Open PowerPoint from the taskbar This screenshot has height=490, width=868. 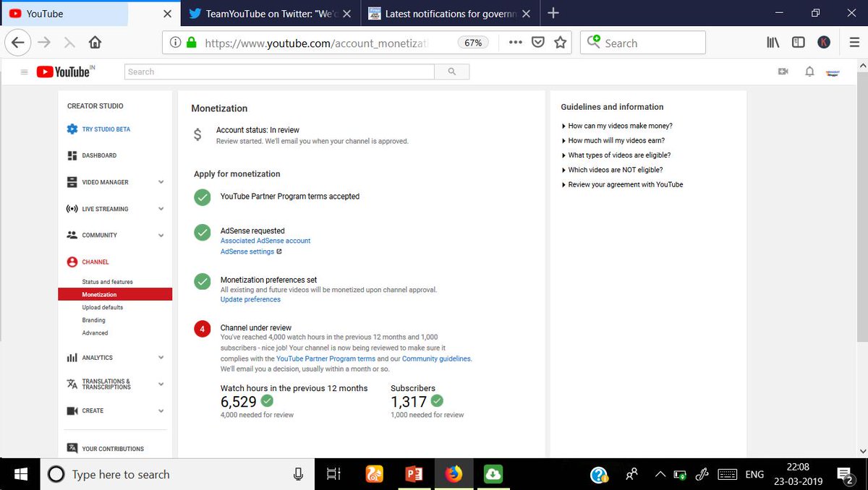tap(414, 474)
